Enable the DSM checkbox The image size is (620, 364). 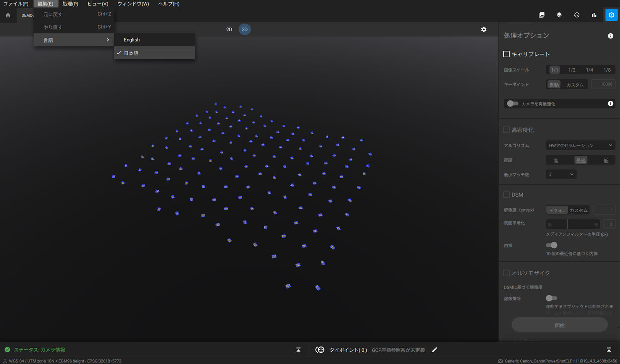506,195
